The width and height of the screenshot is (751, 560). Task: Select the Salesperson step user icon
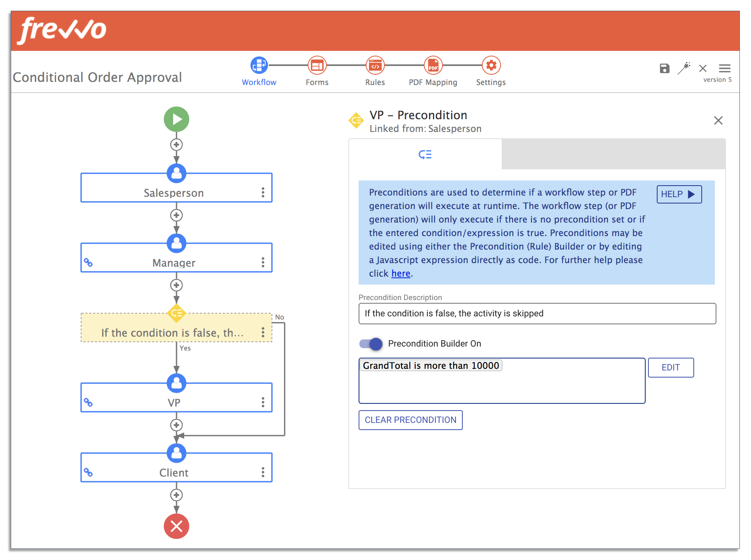point(177,173)
